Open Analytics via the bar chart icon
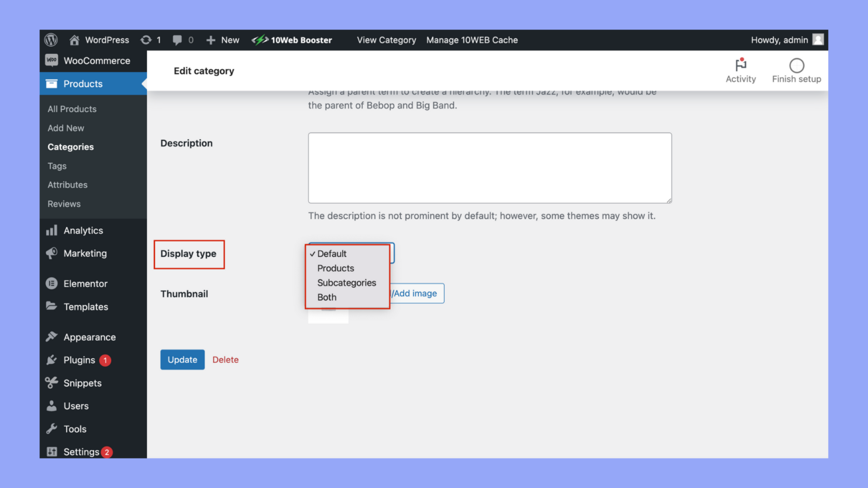Viewport: 868px width, 488px height. 53,230
